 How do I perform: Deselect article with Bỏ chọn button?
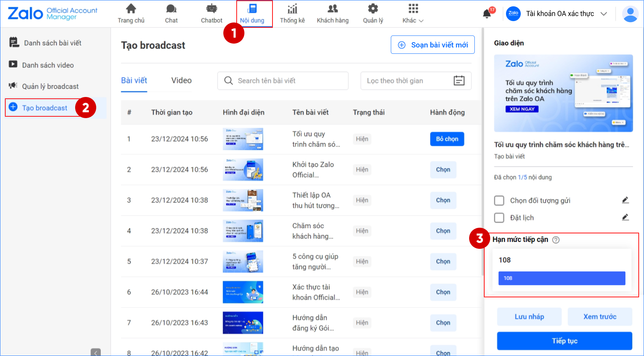coord(447,139)
